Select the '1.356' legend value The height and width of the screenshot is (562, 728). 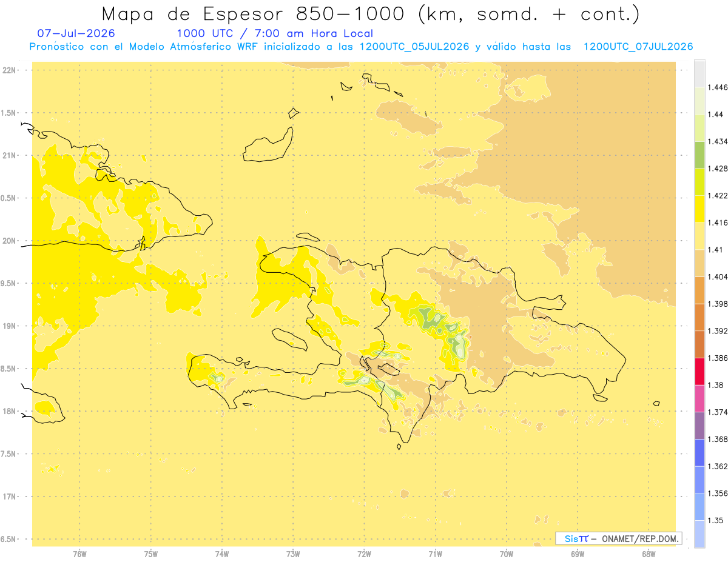coord(718,493)
